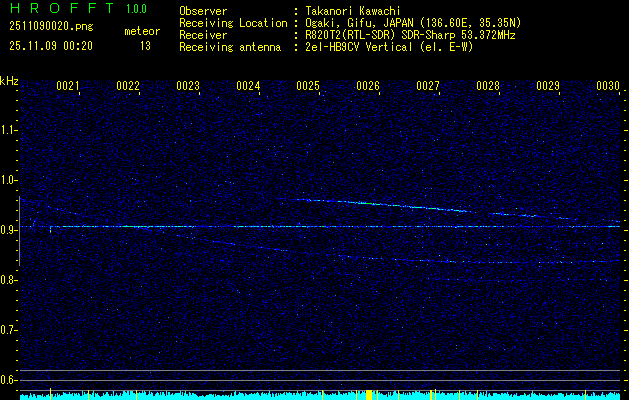The width and height of the screenshot is (629, 400).
Task: Click the 1.1 frequency axis label
Action: (9, 130)
